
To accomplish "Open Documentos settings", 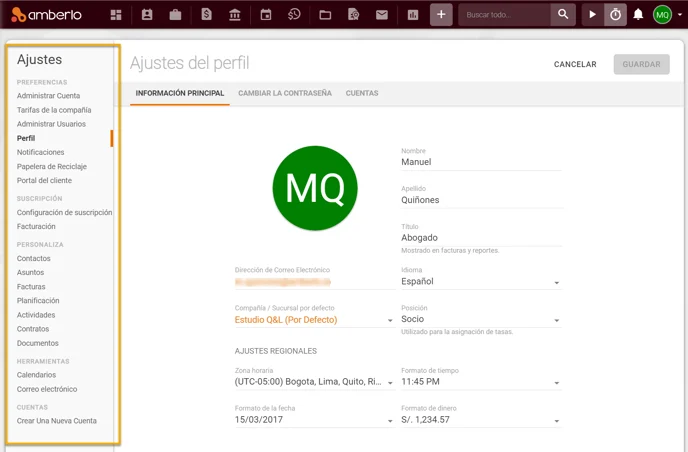I will click(37, 343).
